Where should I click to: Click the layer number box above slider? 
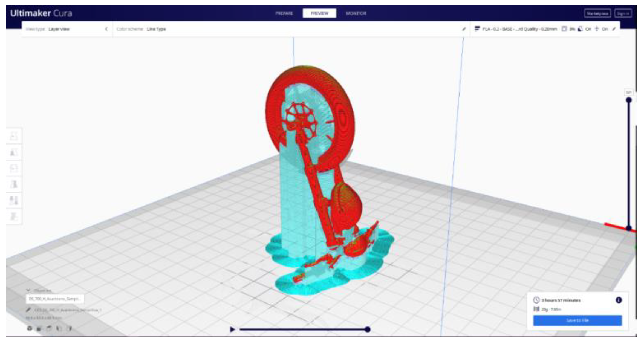pyautogui.click(x=629, y=92)
